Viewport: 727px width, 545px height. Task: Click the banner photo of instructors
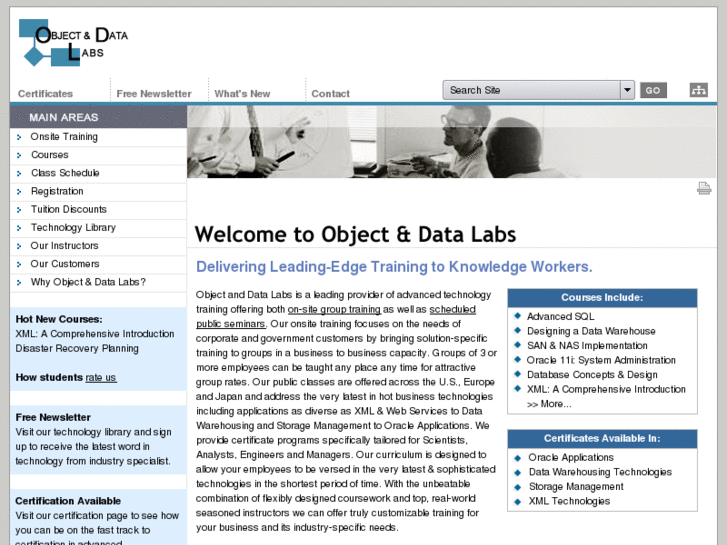[x=452, y=141]
